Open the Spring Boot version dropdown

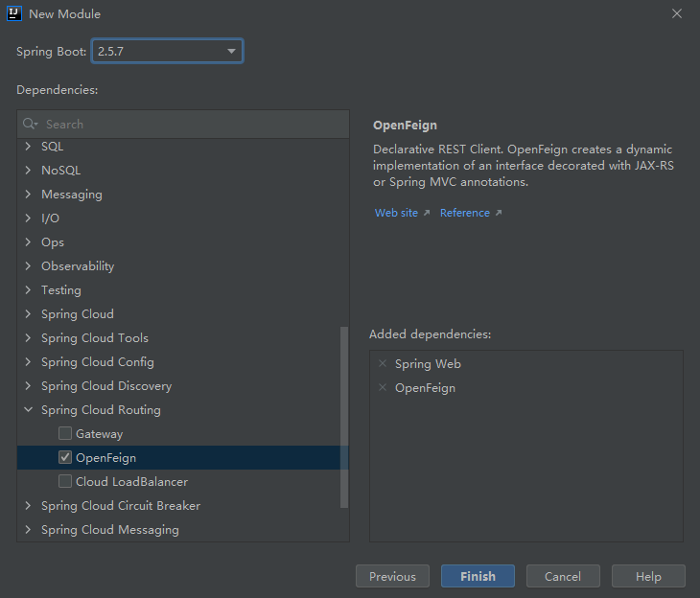tap(167, 51)
